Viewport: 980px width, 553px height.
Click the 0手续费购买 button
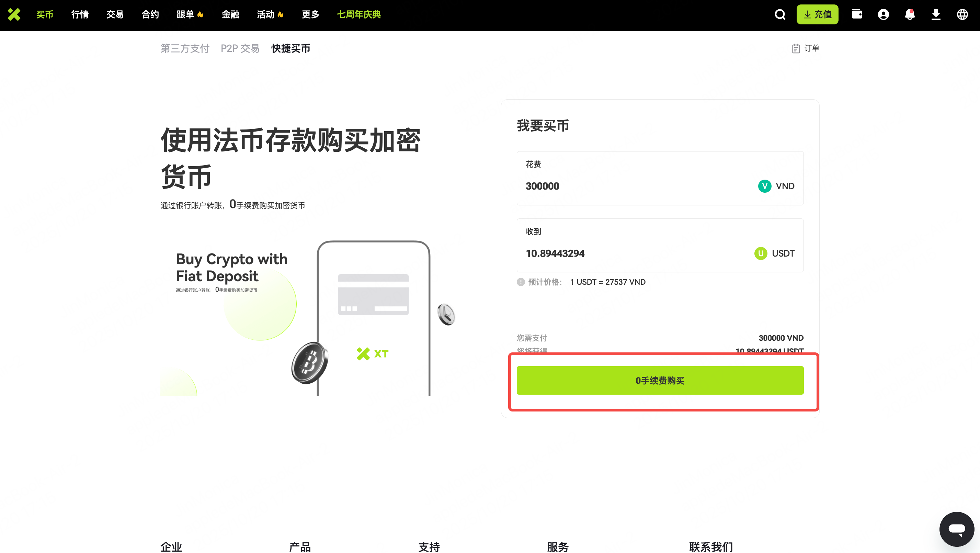660,380
